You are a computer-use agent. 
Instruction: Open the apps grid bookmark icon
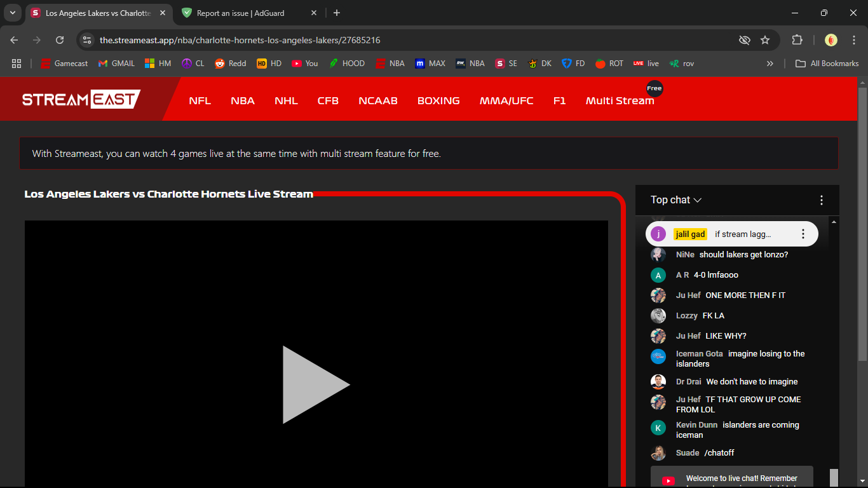pyautogui.click(x=17, y=64)
